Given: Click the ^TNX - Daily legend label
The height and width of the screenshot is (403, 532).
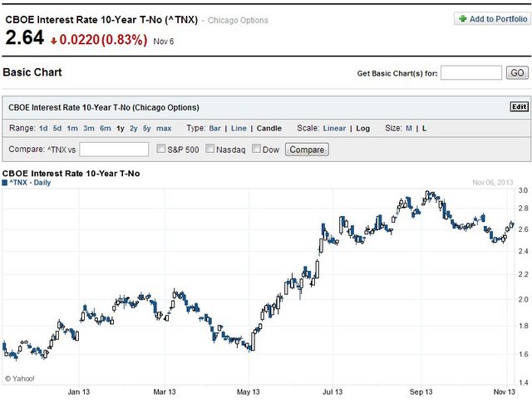Looking at the screenshot, I should click(30, 183).
